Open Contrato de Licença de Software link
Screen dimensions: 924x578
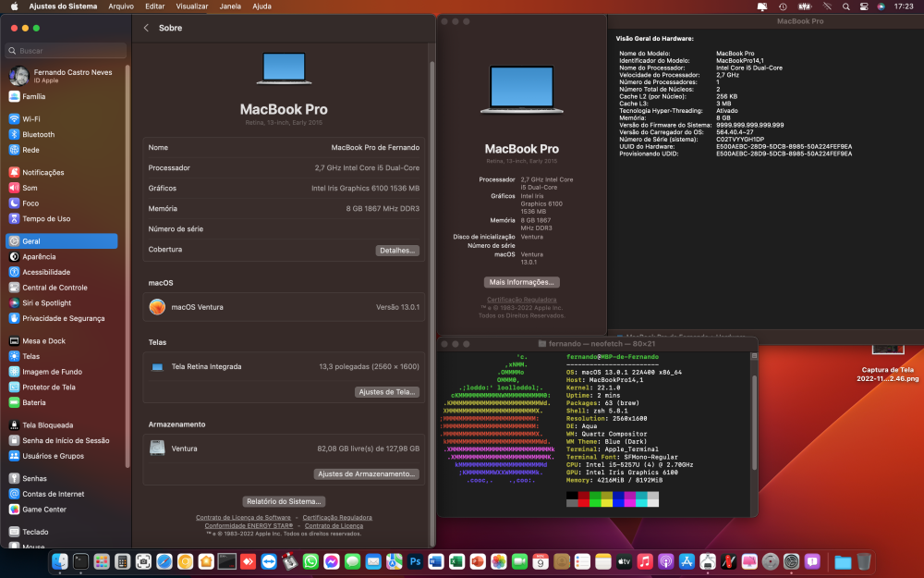point(243,518)
